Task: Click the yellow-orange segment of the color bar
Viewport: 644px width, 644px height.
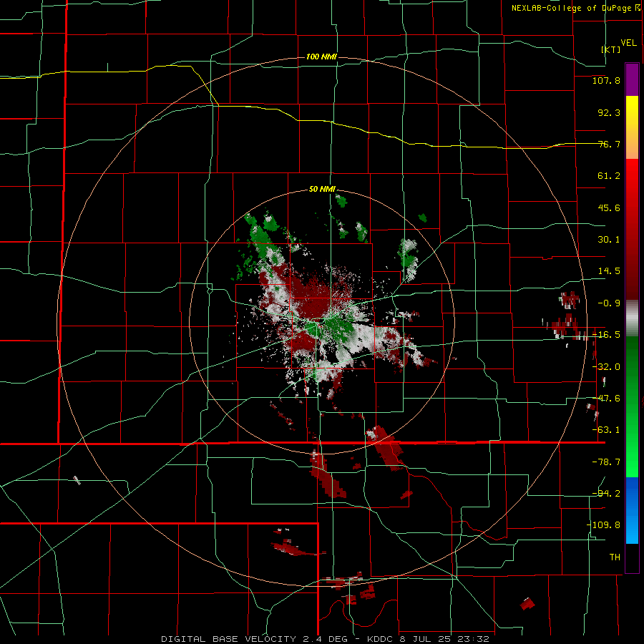Action: click(x=632, y=127)
